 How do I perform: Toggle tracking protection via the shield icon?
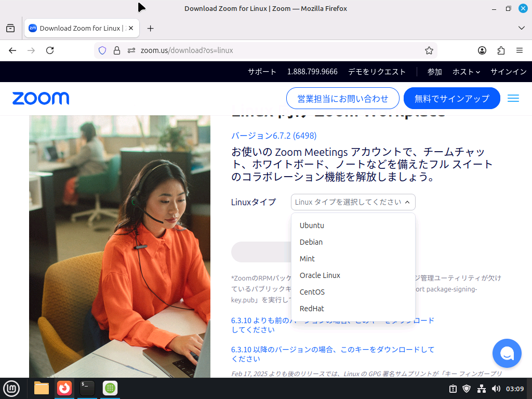click(x=102, y=50)
